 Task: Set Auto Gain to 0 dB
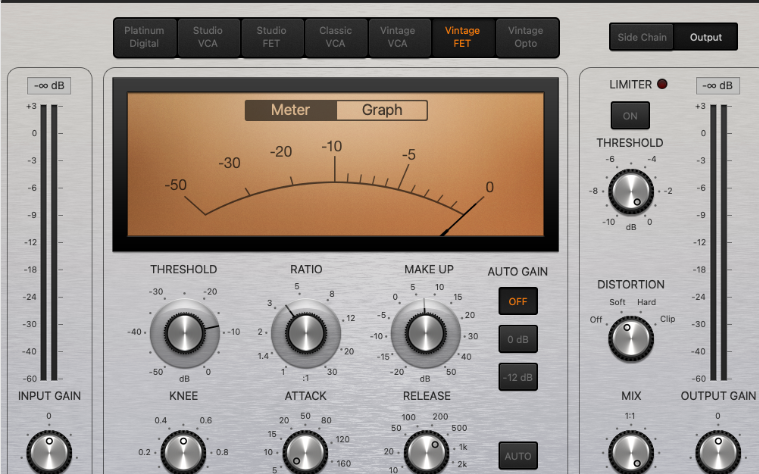pos(518,339)
